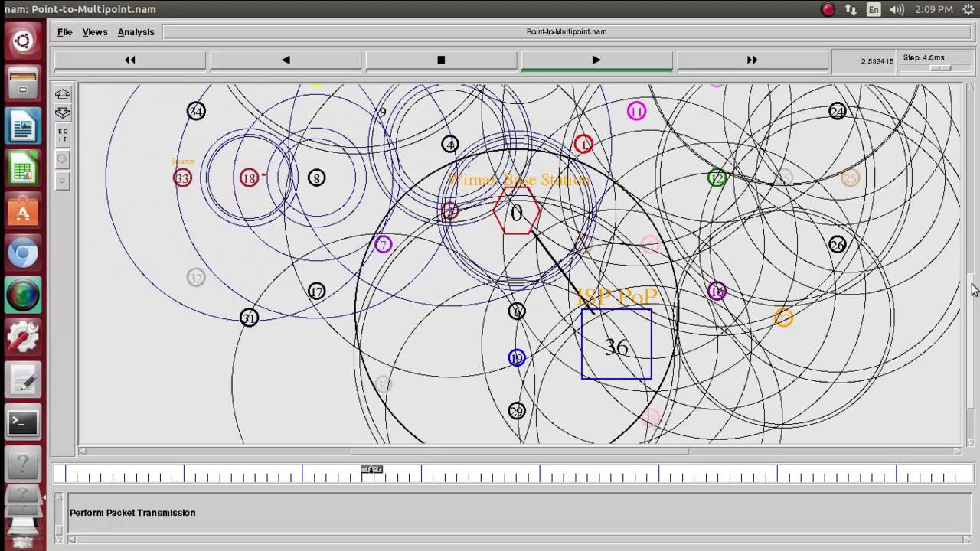Select orange node 23
The width and height of the screenshot is (980, 551).
(x=783, y=318)
